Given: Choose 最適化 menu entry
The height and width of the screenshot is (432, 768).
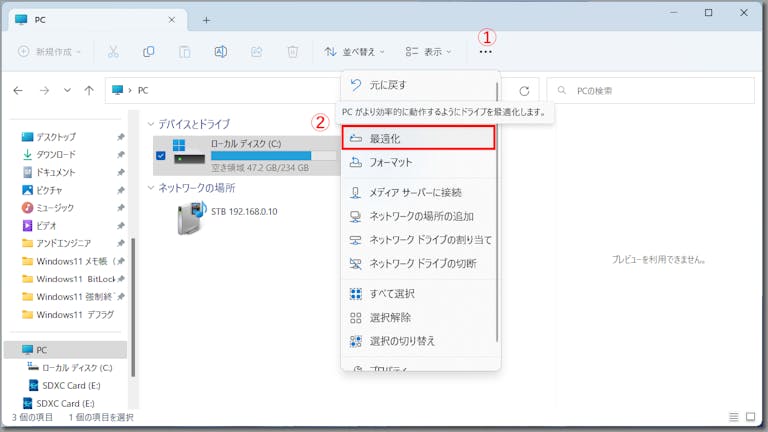Looking at the screenshot, I should coord(418,138).
